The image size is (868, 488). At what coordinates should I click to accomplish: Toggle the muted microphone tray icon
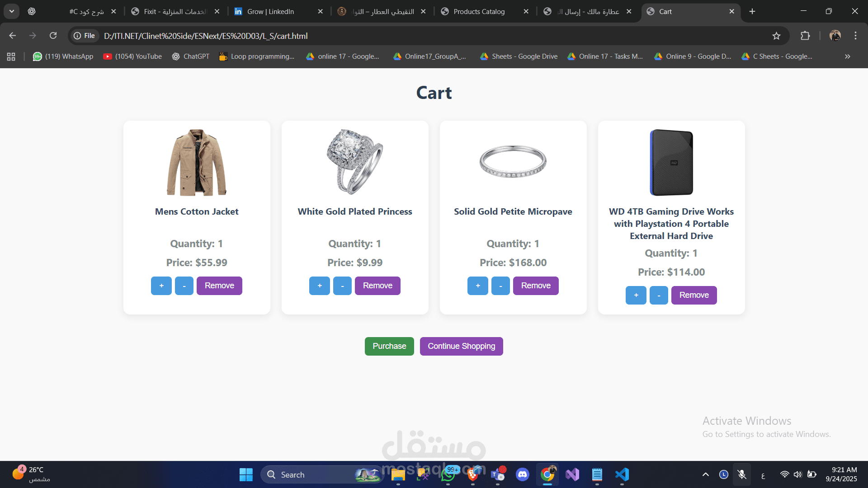[742, 475]
